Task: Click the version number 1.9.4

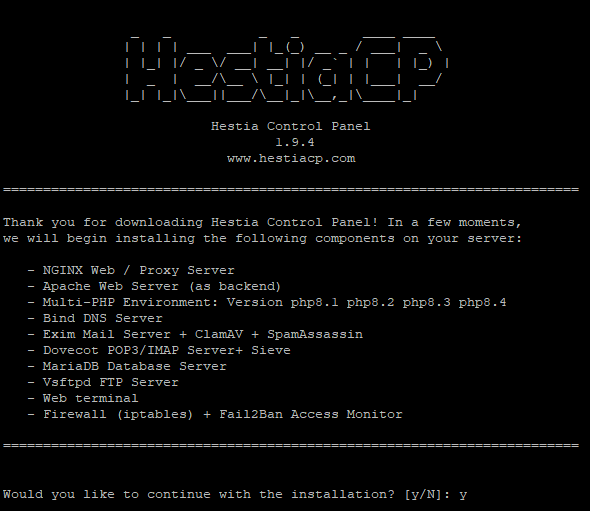Action: (295, 142)
